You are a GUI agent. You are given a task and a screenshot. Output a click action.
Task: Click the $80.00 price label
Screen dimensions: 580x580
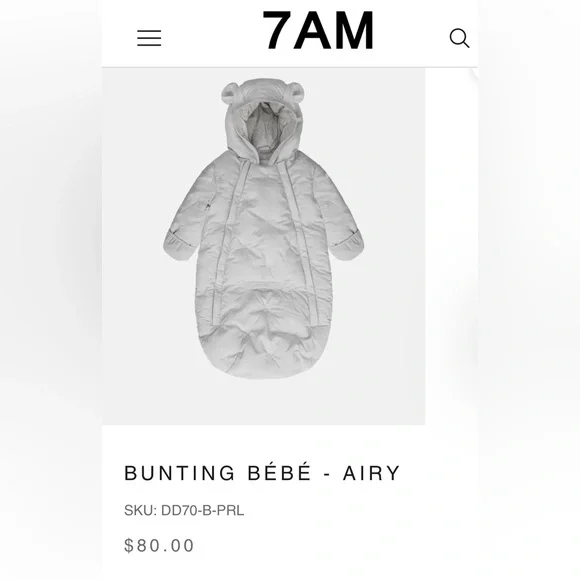coord(159,546)
